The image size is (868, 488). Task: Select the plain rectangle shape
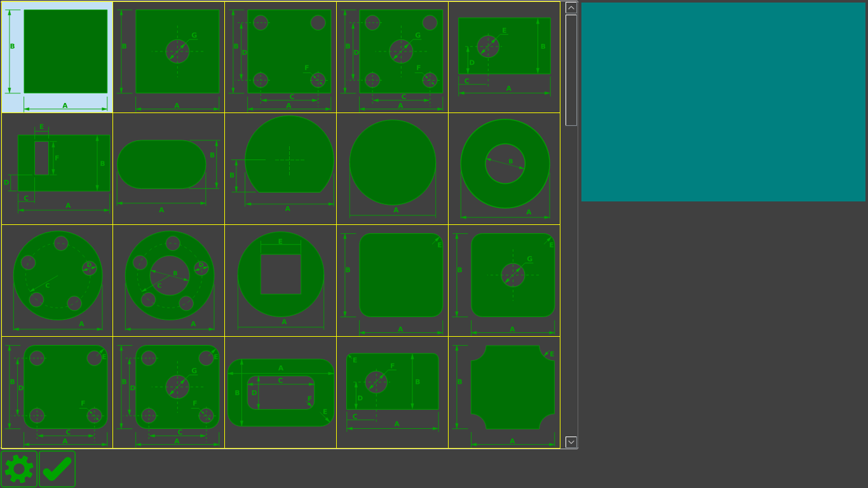coord(57,57)
